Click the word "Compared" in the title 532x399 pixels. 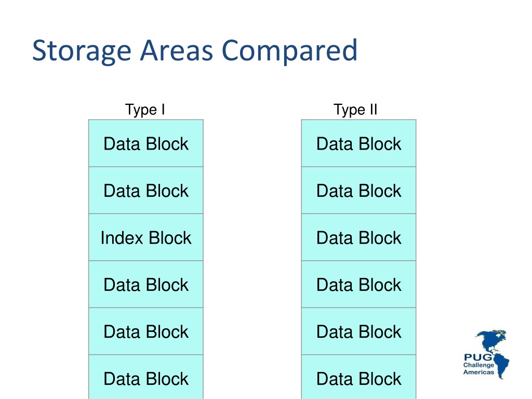[289, 51]
